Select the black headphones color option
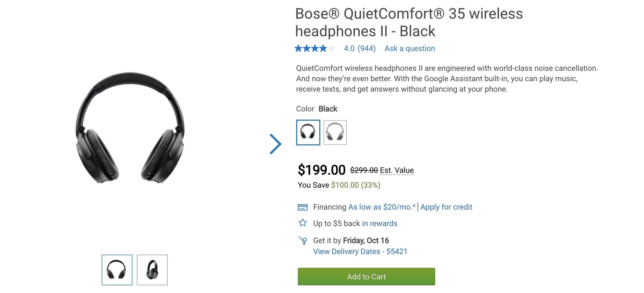This screenshot has height=293, width=644. coord(308,133)
